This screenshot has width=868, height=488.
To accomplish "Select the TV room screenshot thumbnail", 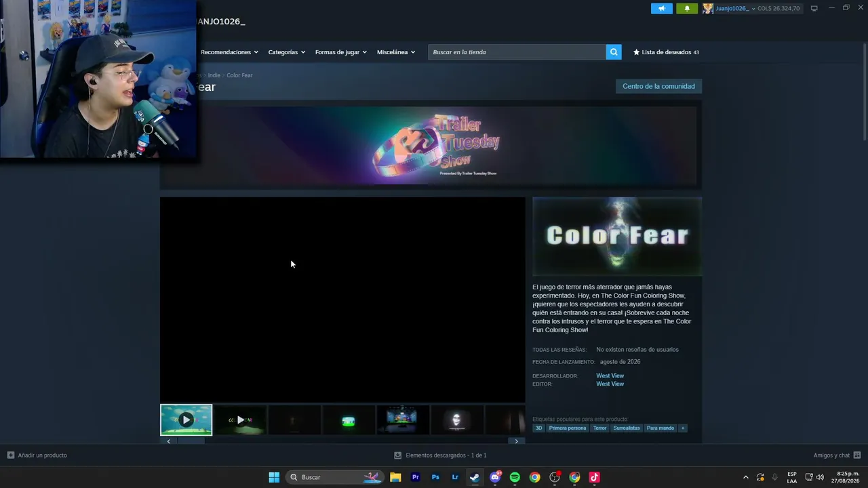I will coord(403,420).
